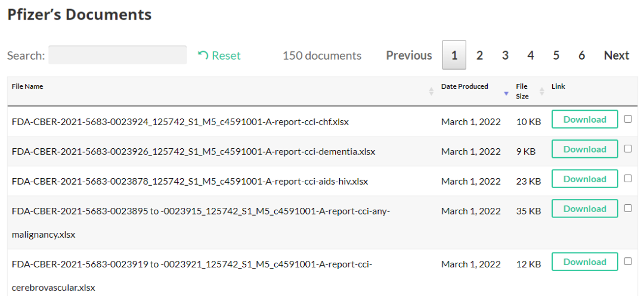Select page 1 in pagination
This screenshot has width=644, height=296.
[454, 55]
